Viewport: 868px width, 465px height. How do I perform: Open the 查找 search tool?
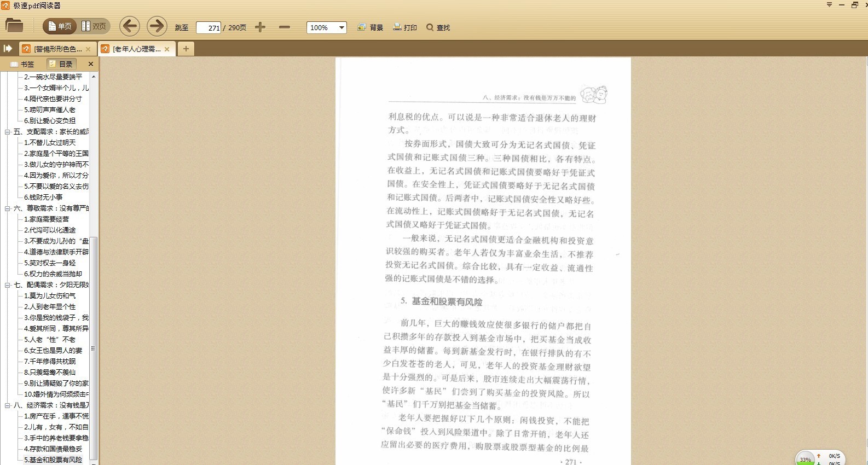[438, 27]
